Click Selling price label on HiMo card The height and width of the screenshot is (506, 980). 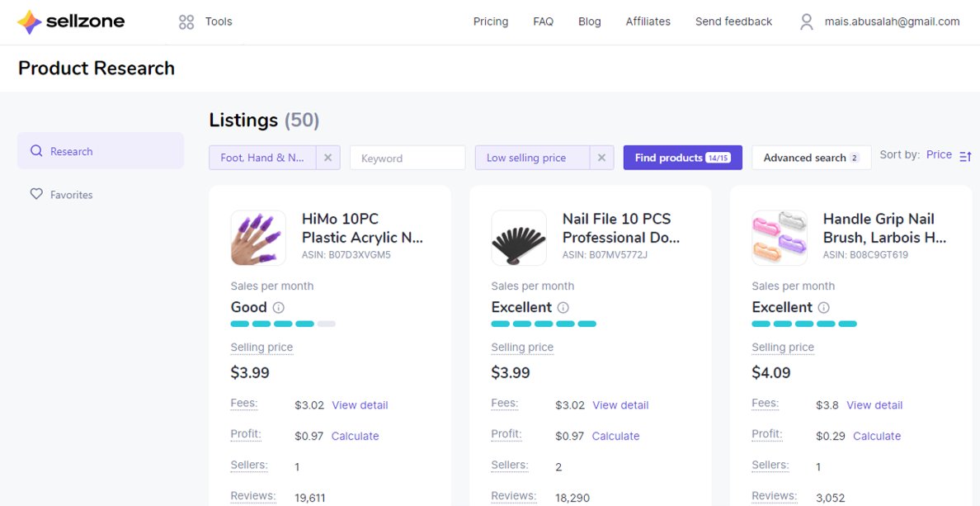(261, 348)
